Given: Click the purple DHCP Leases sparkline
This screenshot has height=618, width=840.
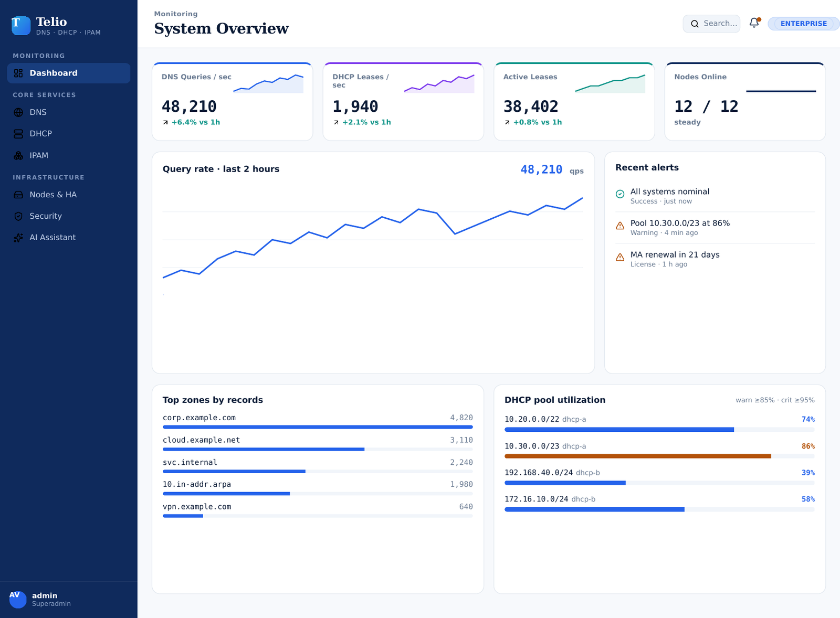Looking at the screenshot, I should (439, 83).
